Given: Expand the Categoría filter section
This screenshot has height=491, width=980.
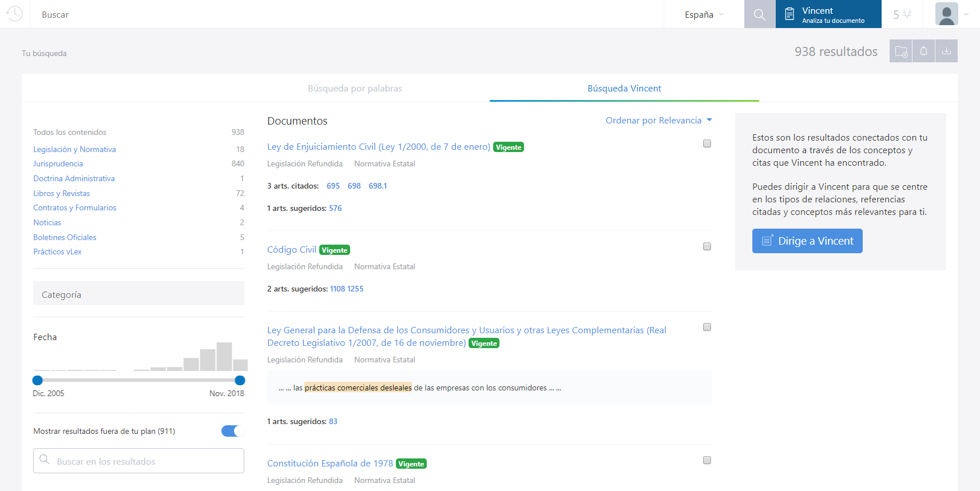Looking at the screenshot, I should (x=138, y=294).
